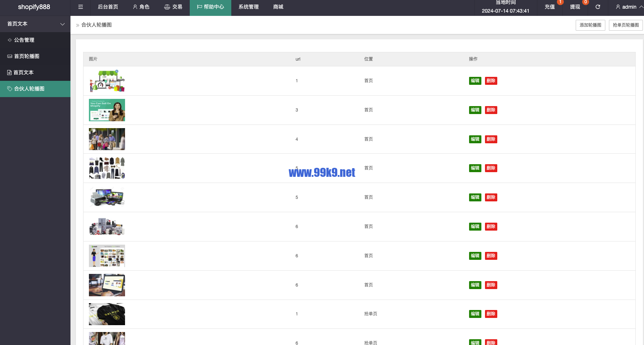Click the flag icon on 帮助中心
The height and width of the screenshot is (345, 644).
tap(199, 7)
